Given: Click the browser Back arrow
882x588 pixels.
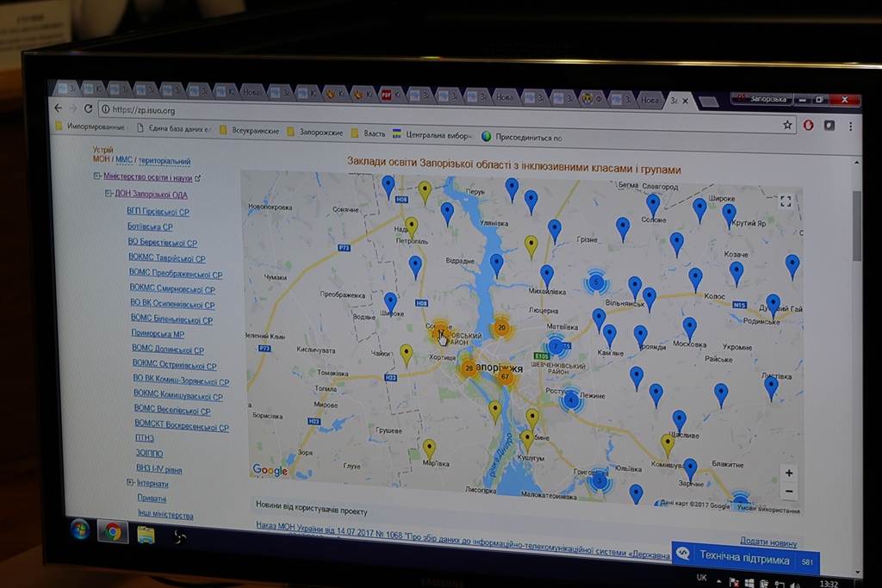Looking at the screenshot, I should point(59,108).
